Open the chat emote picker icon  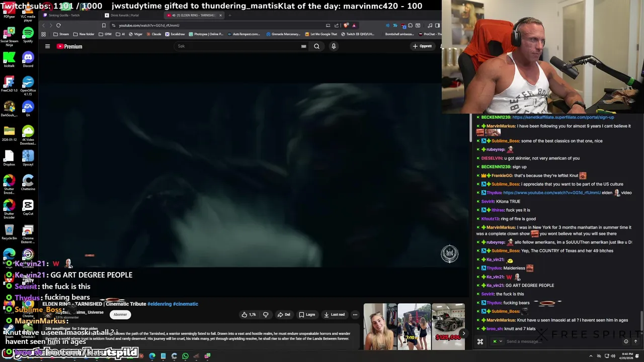point(626,341)
